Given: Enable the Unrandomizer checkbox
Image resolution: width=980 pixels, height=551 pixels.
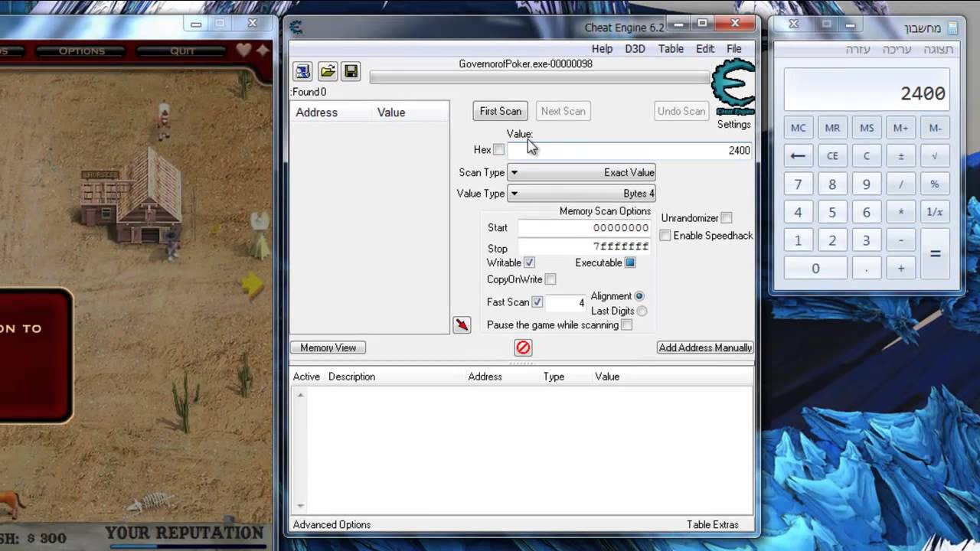Looking at the screenshot, I should (x=727, y=218).
